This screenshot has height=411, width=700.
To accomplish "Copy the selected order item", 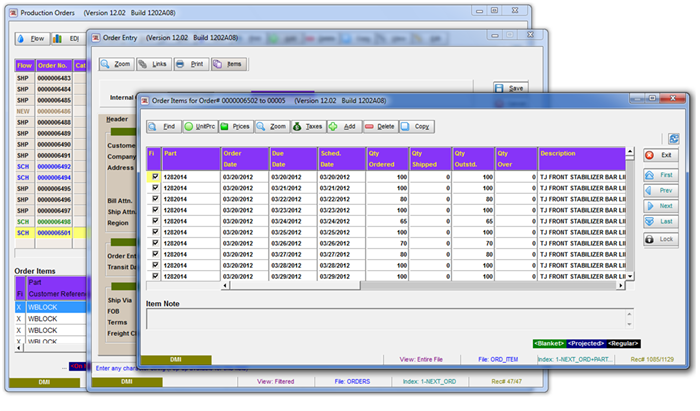I will point(417,127).
